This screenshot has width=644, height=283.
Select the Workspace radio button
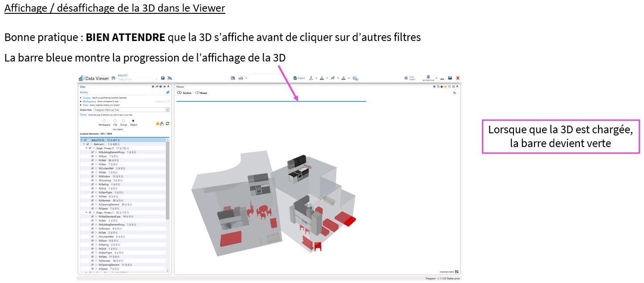pyautogui.click(x=104, y=121)
